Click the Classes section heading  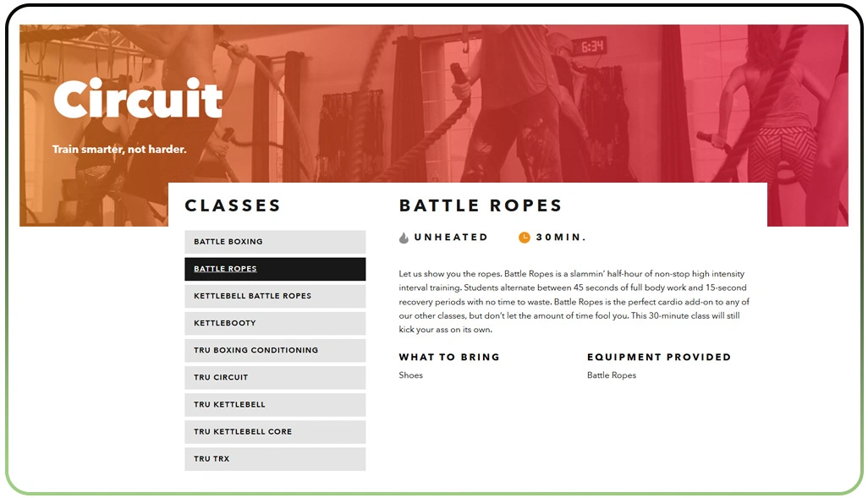click(233, 205)
